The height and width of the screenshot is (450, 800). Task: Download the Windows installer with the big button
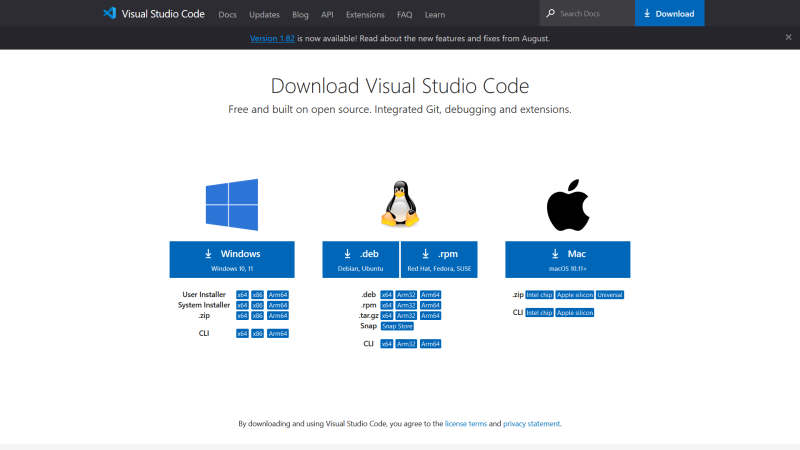(x=232, y=259)
